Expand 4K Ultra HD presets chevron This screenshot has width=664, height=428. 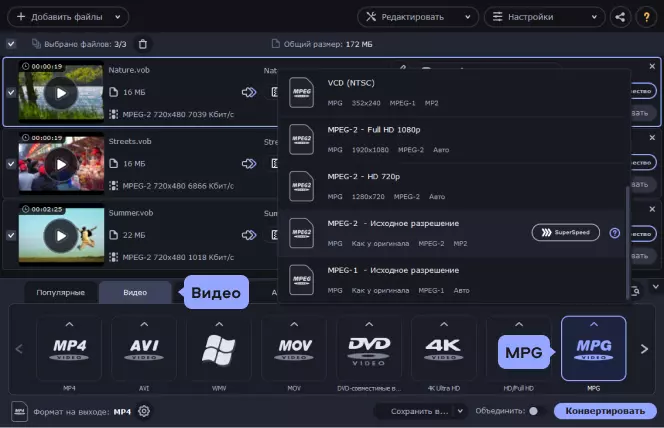coord(444,325)
